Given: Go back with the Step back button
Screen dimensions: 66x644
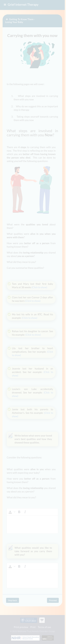Looking at the screenshot, I should (x=12, y=600).
